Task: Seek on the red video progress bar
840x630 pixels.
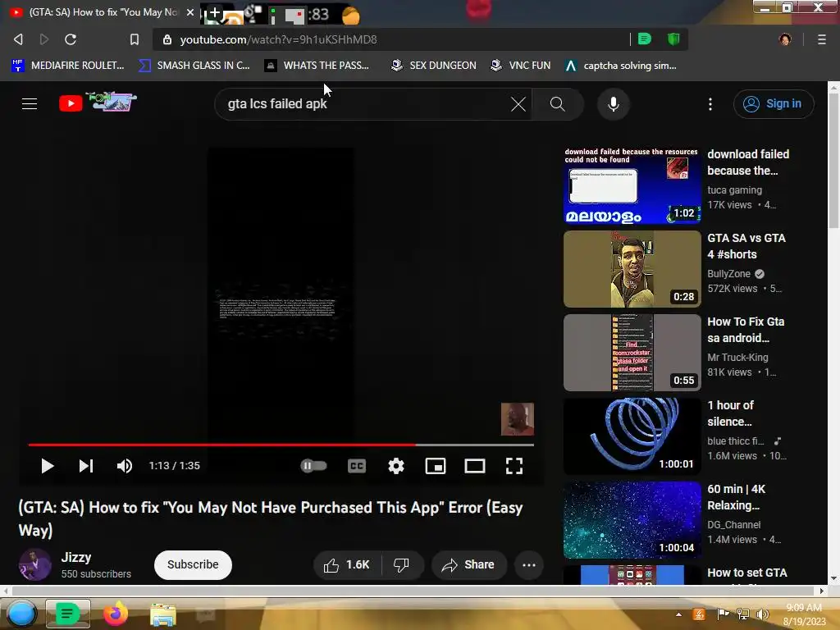Action: pyautogui.click(x=281, y=445)
